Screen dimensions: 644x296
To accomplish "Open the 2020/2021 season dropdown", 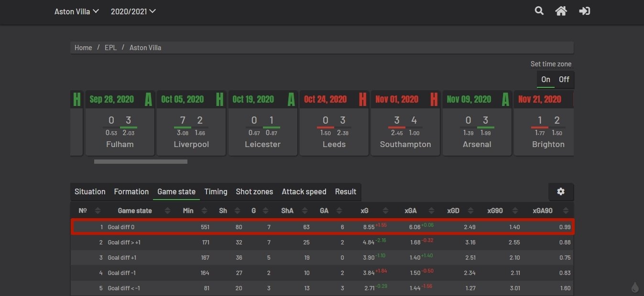I will pos(133,11).
